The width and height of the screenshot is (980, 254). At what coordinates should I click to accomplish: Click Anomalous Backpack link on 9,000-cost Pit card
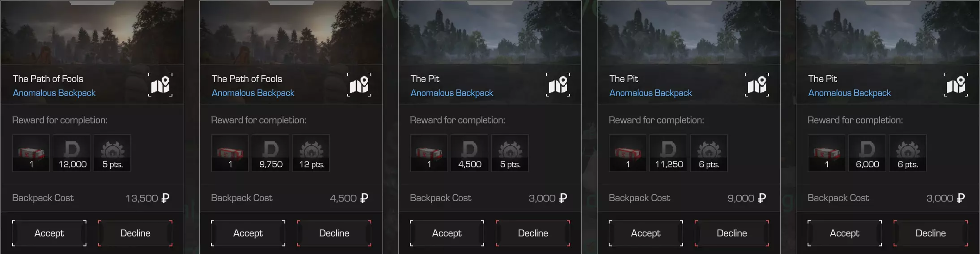[x=650, y=93]
